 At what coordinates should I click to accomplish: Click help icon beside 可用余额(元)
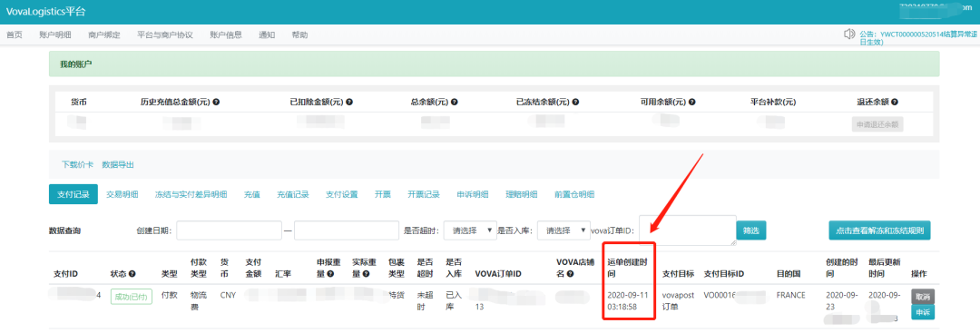coord(691,102)
